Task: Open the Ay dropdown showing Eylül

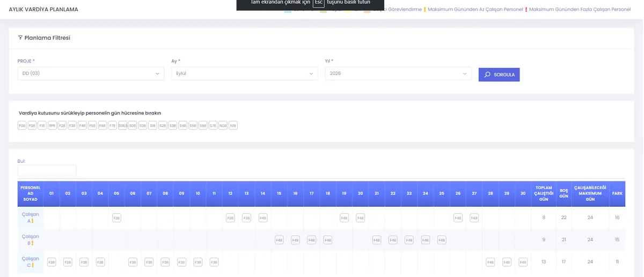Action: pos(244,73)
